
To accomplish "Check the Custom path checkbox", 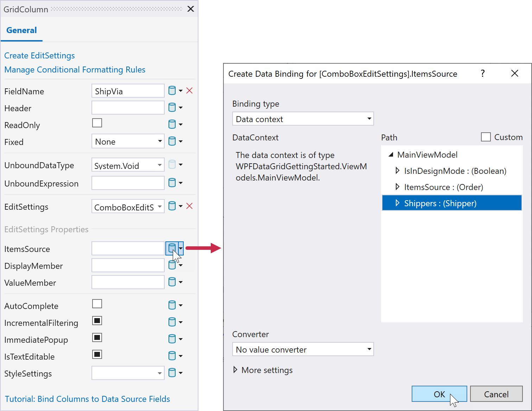I will tap(486, 137).
